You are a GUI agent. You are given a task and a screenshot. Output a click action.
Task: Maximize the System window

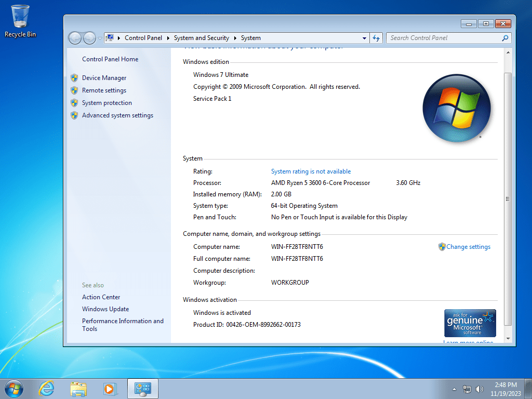coord(486,24)
